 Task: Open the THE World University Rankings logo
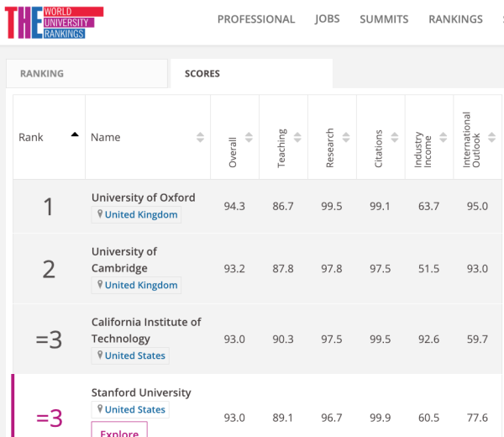pos(54,23)
